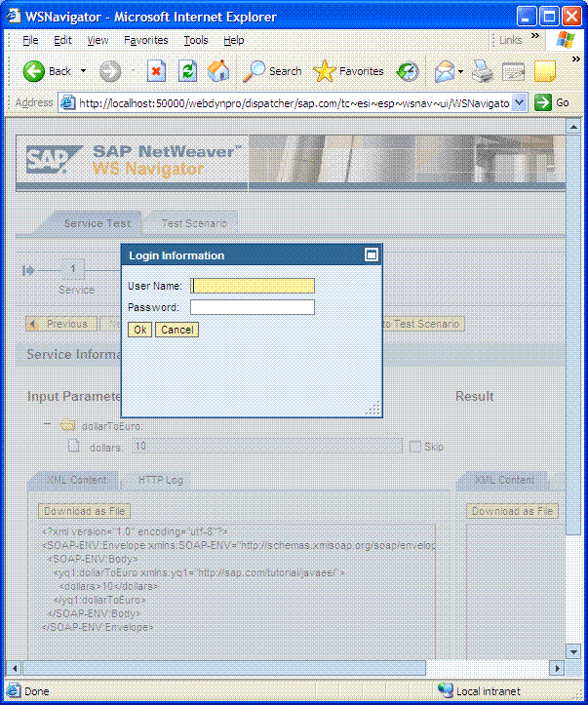This screenshot has height=705, width=588.
Task: Toggle the Skip checkbox for dollars
Action: tap(415, 447)
